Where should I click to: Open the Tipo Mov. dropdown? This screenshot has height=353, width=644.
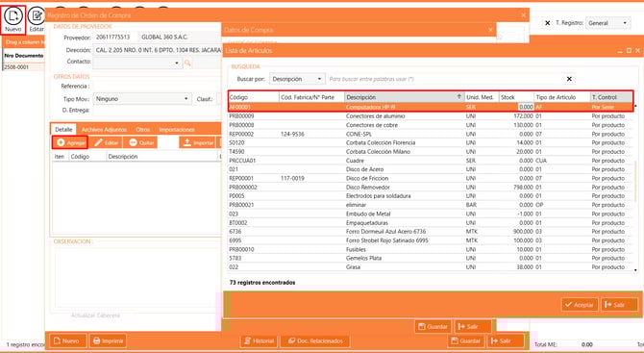pyautogui.click(x=186, y=99)
